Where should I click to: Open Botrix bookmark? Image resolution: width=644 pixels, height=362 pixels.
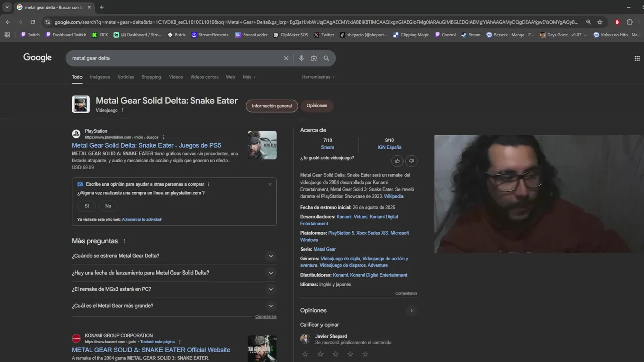tap(177, 35)
